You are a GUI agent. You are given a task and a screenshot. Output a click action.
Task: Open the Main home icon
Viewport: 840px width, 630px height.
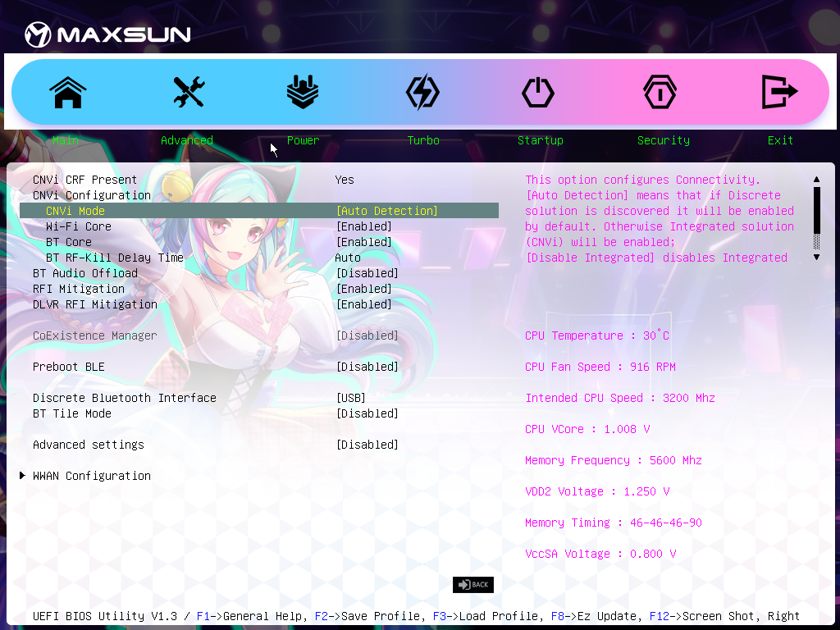[x=68, y=92]
